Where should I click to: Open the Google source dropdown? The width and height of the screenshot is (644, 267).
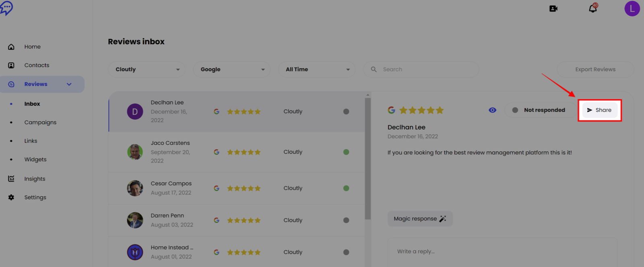pos(231,70)
